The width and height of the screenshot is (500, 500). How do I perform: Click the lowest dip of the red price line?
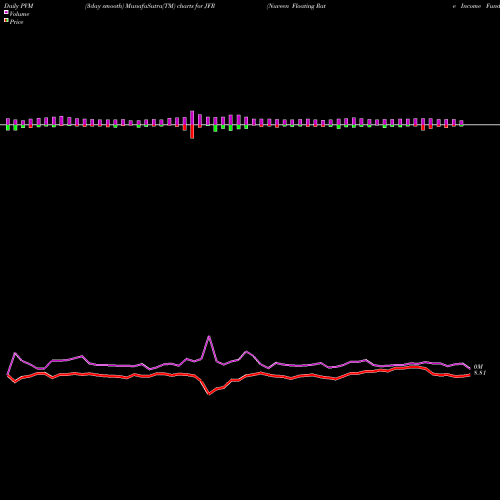click(x=209, y=394)
